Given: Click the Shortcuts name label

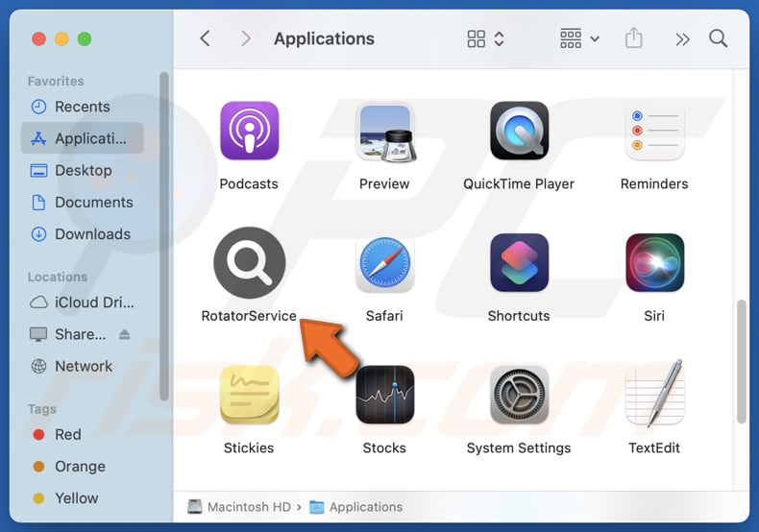Looking at the screenshot, I should (519, 316).
